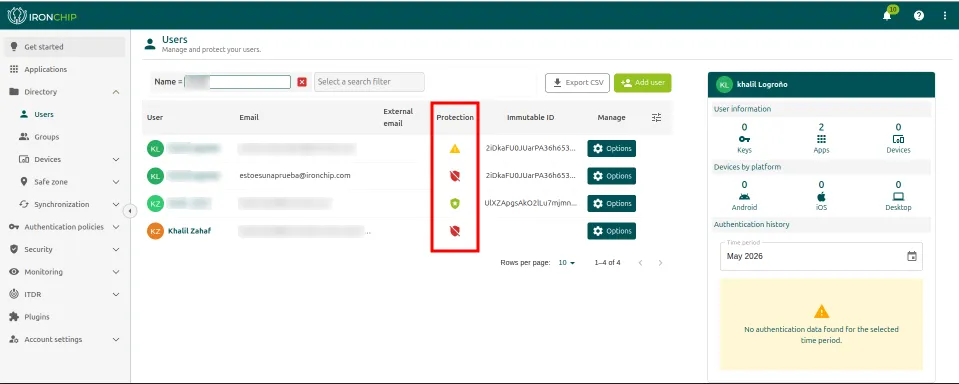Click the iOS apple icon
This screenshot has height=384, width=959.
(821, 197)
